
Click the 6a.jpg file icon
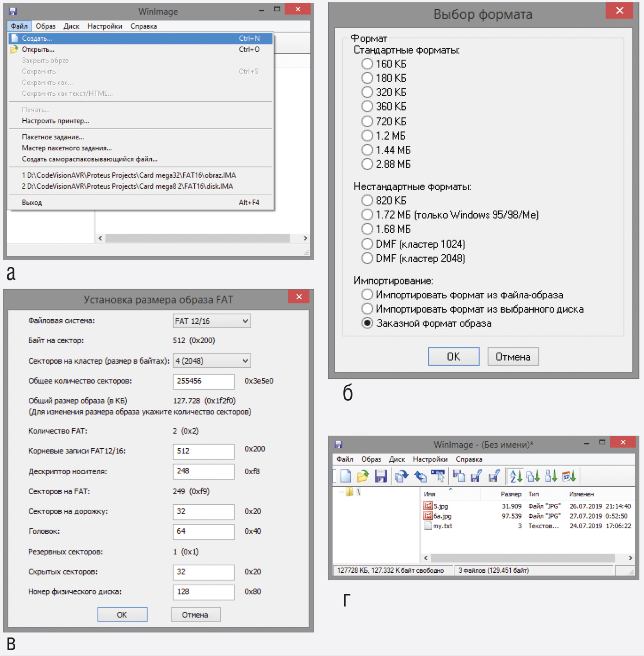point(428,516)
